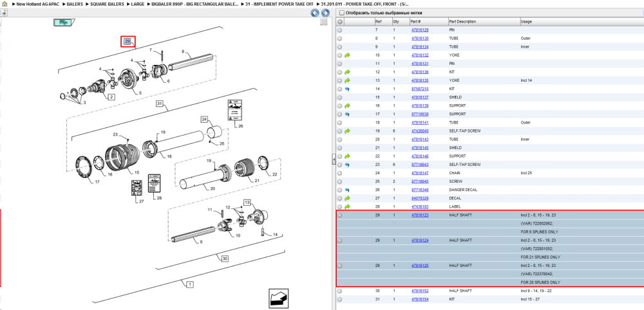Open part number link 47816130
The image size is (644, 310).
[420, 39]
